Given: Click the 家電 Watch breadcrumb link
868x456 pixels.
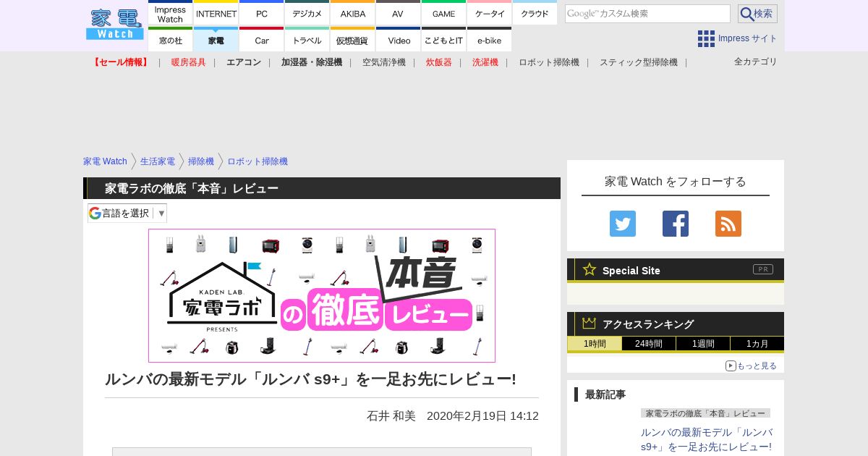Looking at the screenshot, I should [105, 161].
